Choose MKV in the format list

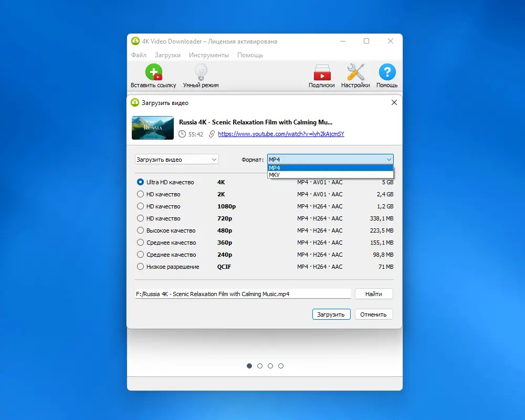coord(330,175)
